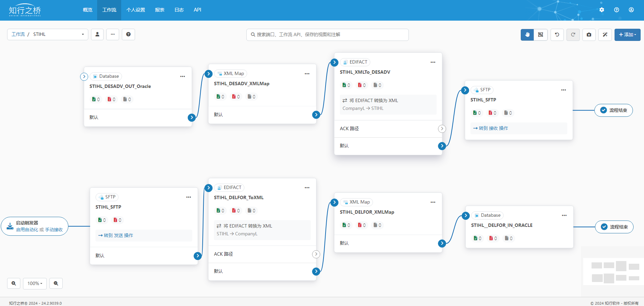Click the 知行之桥 logo
Image resolution: width=644 pixels, height=306 pixels.
25,10
